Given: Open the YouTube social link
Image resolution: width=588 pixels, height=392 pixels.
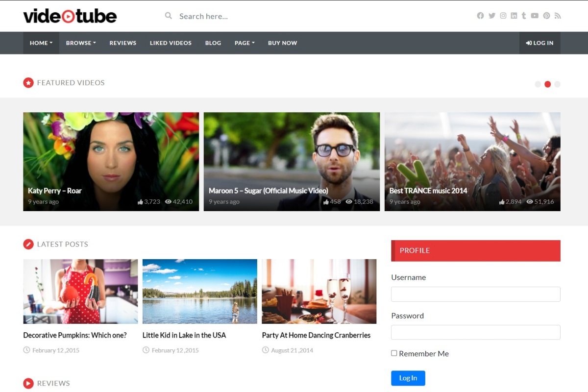Looking at the screenshot, I should point(535,16).
